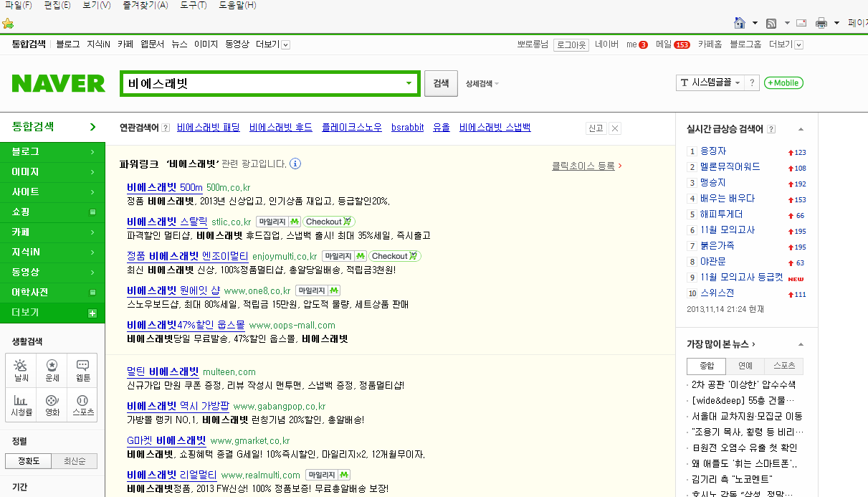Click help icon next to 실시간 급상승 검색어
This screenshot has height=497, width=868.
click(771, 129)
